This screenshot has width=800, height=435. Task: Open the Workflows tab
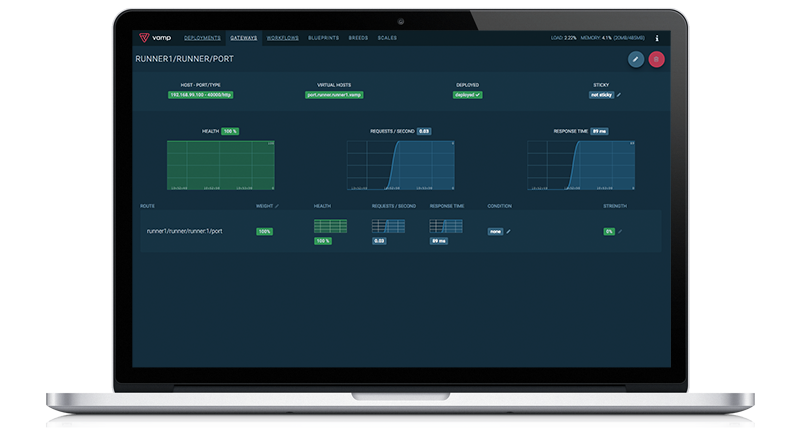[283, 38]
